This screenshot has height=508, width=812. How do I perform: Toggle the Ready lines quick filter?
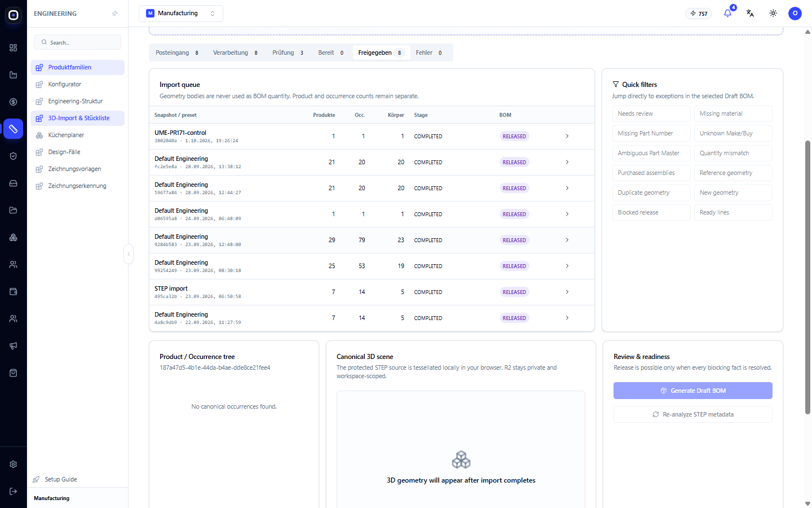coord(733,212)
